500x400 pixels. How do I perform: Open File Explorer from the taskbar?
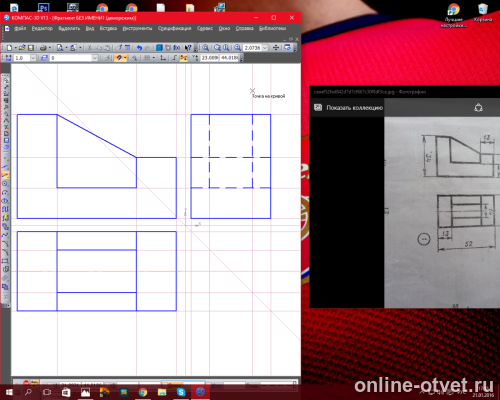[162, 392]
